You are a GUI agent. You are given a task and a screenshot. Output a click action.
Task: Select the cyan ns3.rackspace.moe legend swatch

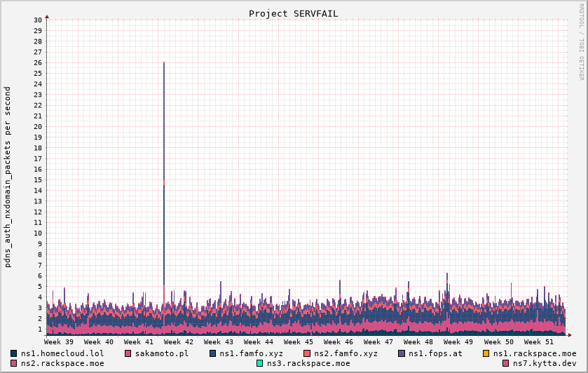pos(260,363)
